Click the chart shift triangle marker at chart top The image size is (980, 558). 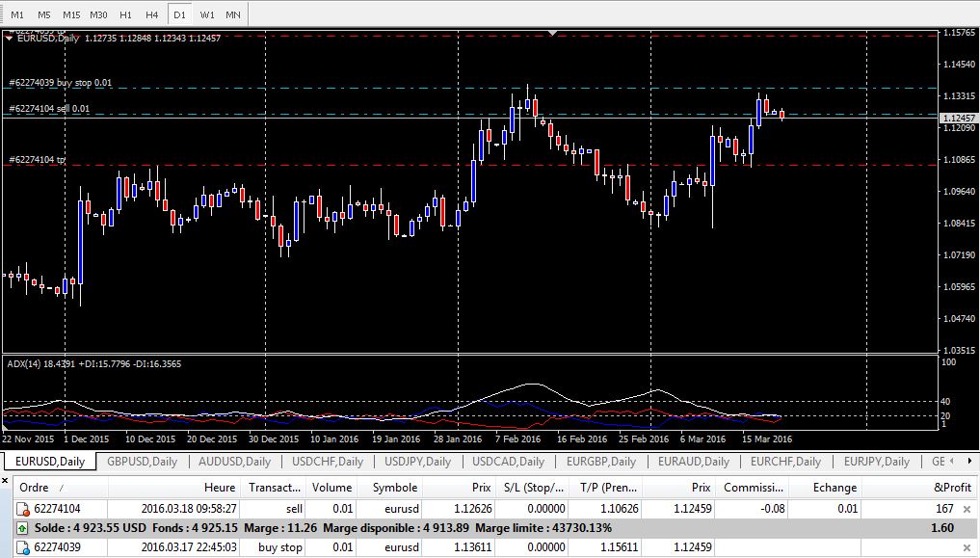click(x=552, y=34)
